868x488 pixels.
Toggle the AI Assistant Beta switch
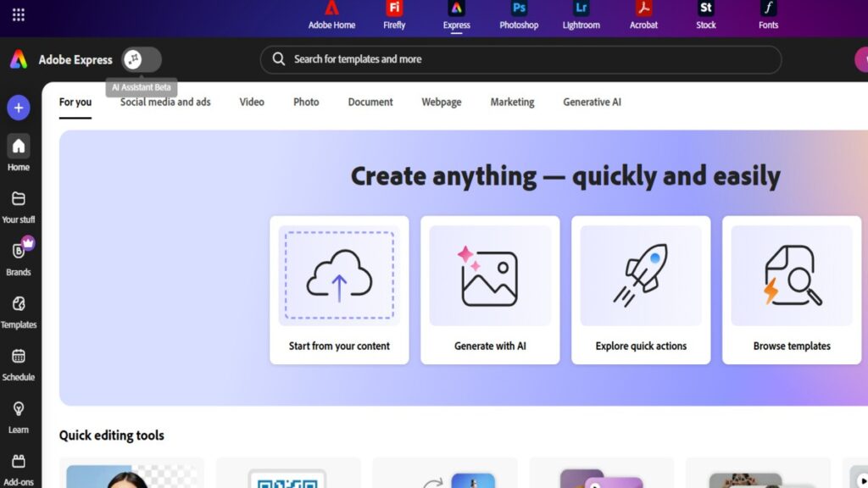pos(141,59)
